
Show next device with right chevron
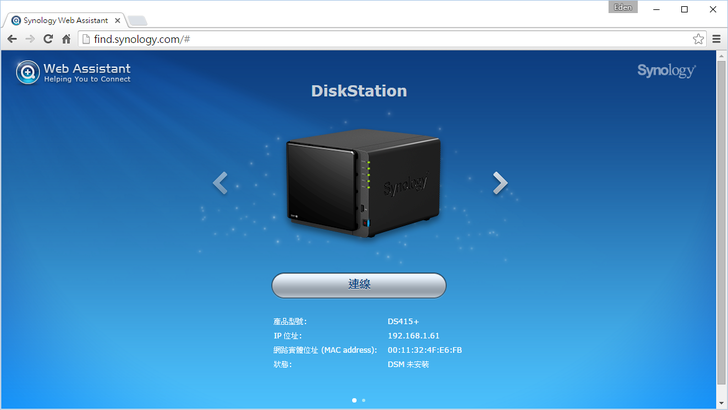pos(500,183)
